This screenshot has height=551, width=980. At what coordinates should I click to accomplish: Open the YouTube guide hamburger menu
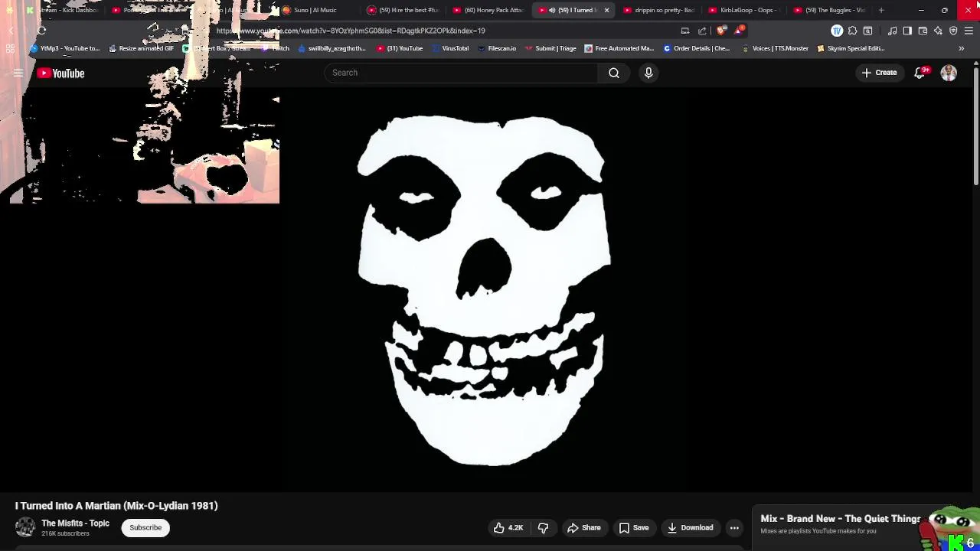click(x=18, y=73)
